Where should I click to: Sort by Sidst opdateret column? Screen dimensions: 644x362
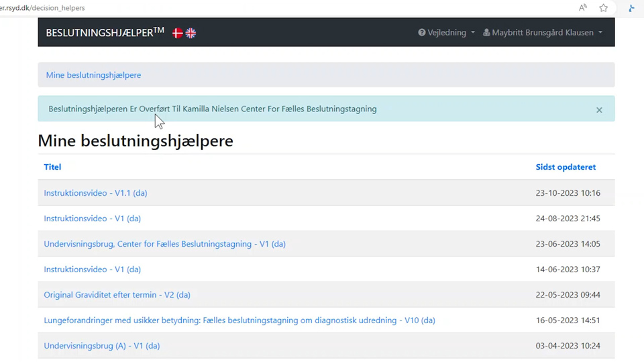566,167
